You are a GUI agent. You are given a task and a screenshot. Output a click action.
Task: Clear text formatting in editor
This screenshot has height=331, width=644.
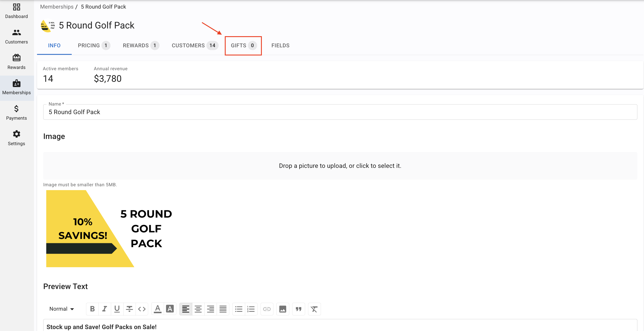click(x=314, y=309)
